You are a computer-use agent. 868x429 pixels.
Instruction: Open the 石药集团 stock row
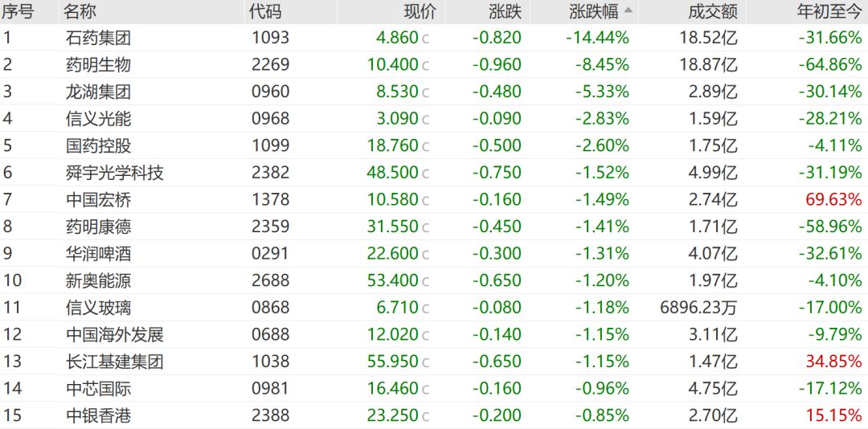point(434,38)
